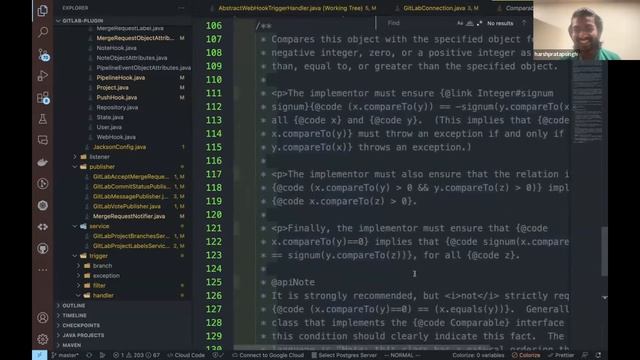Switch to the Comparable tab
The image size is (640, 360).
point(515,8)
